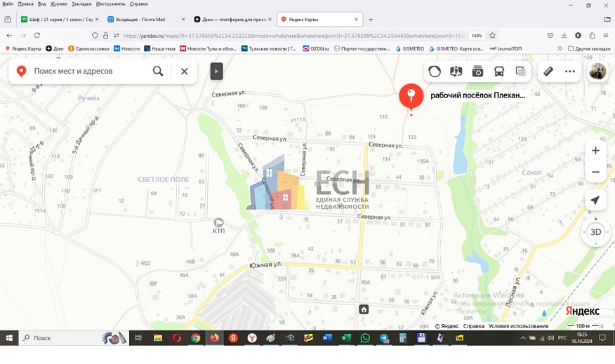Open Telegram from the taskbar

point(383,338)
